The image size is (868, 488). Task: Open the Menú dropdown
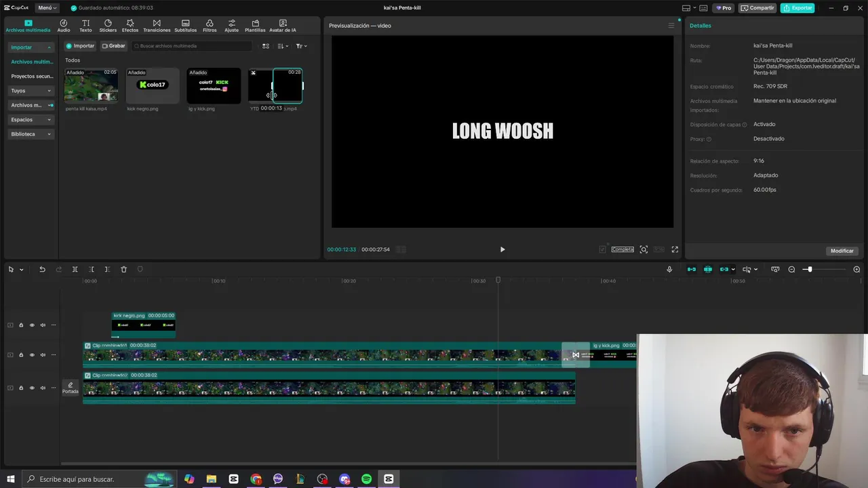(47, 7)
